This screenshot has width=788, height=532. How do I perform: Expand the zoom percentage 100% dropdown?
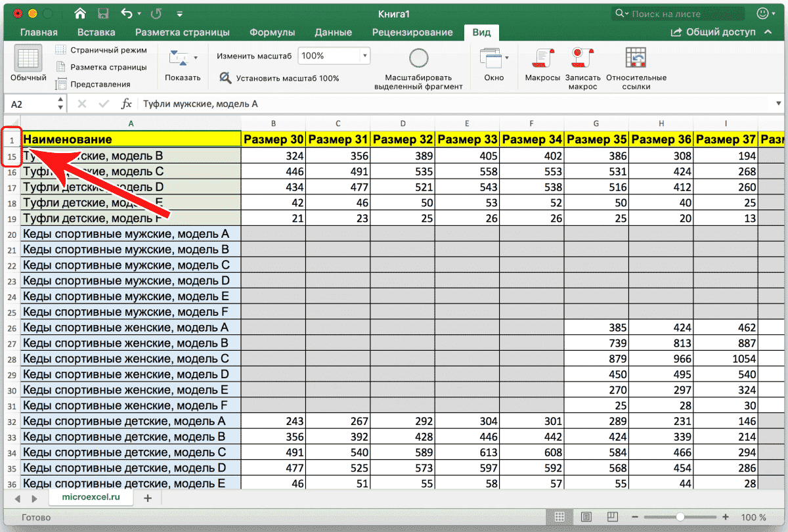(364, 56)
